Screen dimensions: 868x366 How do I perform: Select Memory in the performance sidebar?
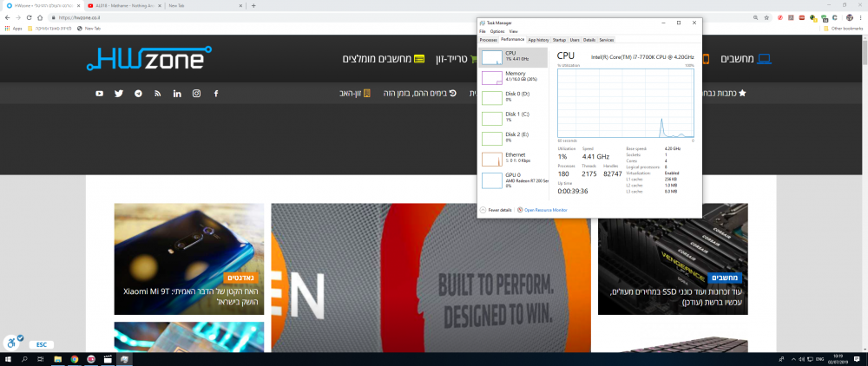coord(513,78)
